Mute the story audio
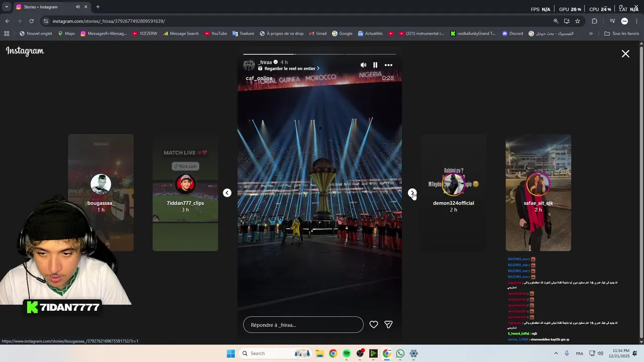 363,65
